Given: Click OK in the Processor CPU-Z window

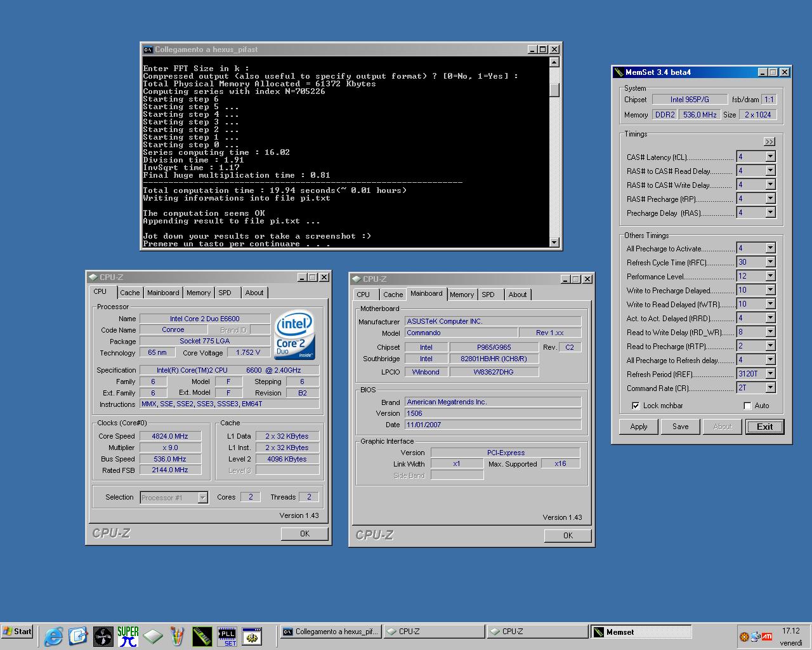Looking at the screenshot, I should pyautogui.click(x=304, y=534).
